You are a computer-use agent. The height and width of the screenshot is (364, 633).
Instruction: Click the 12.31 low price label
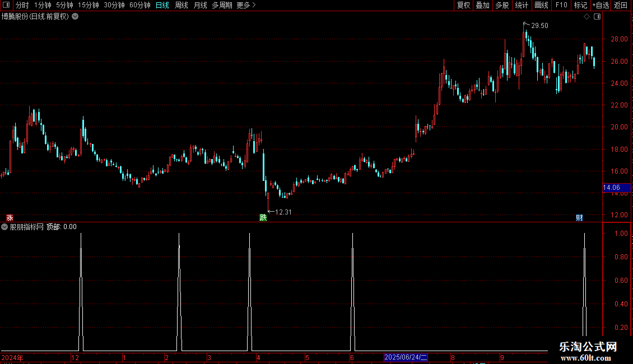(283, 212)
